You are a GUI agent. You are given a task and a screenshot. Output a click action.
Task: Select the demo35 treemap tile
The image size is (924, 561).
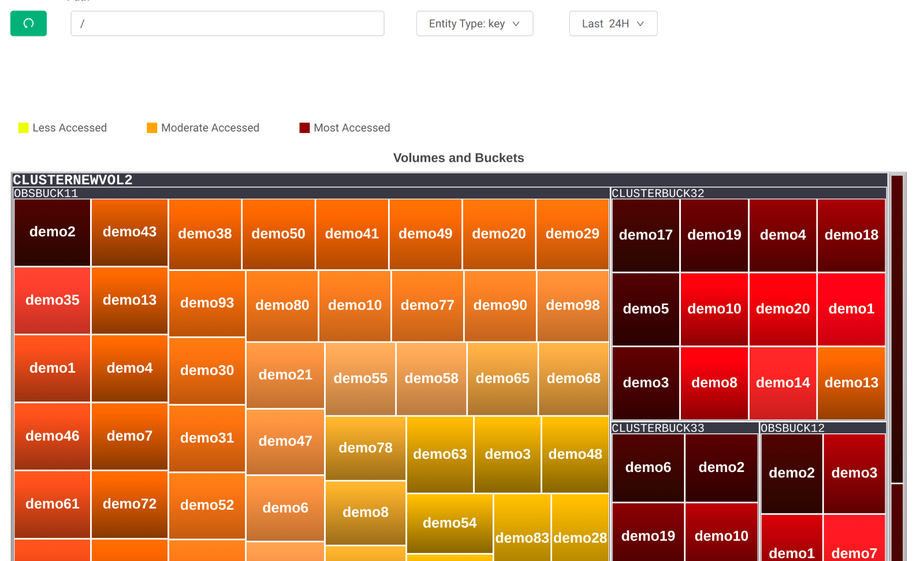tap(52, 300)
